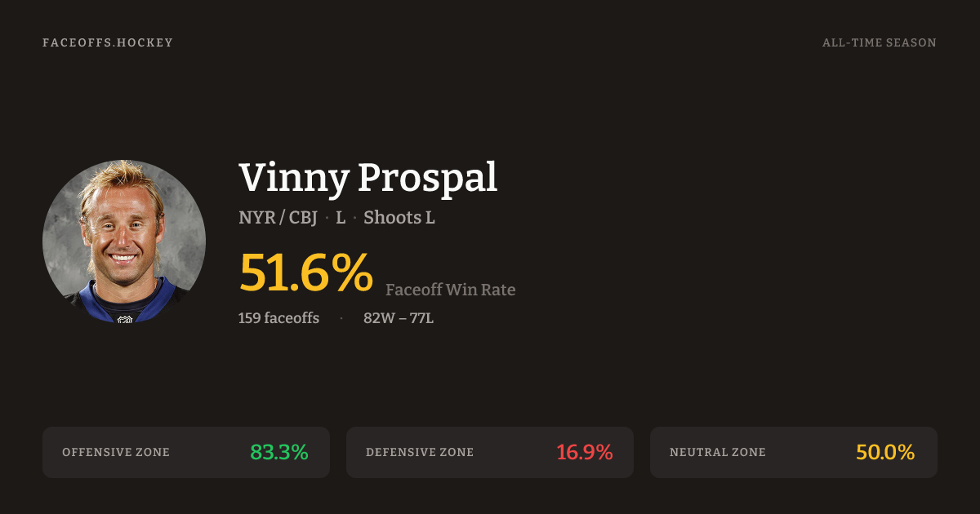Click the FACEOFFS.HOCKEY site logo text
The height and width of the screenshot is (514, 980).
pos(108,42)
